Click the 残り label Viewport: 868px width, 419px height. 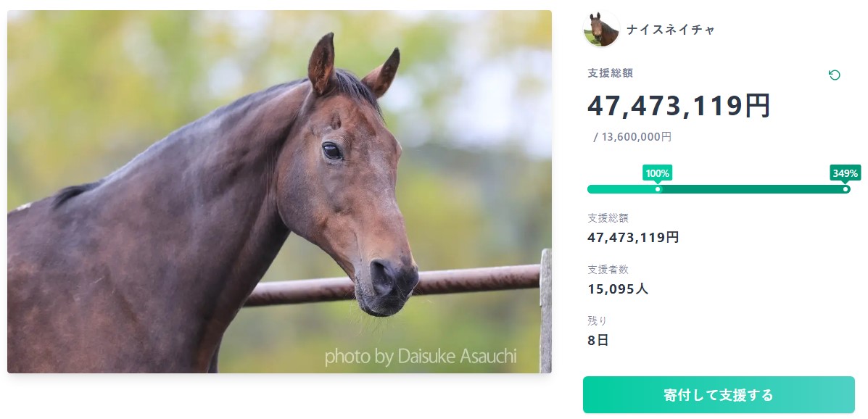point(597,320)
